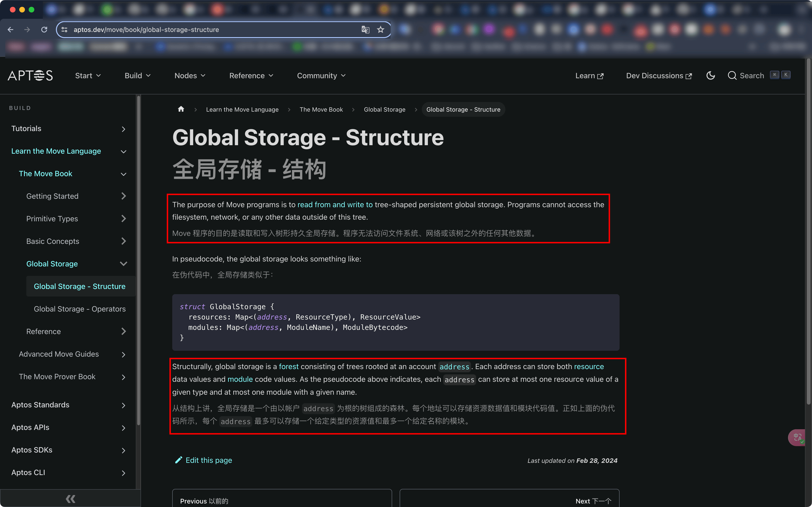Follow the teal 'address' code link
The height and width of the screenshot is (507, 812).
point(454,367)
